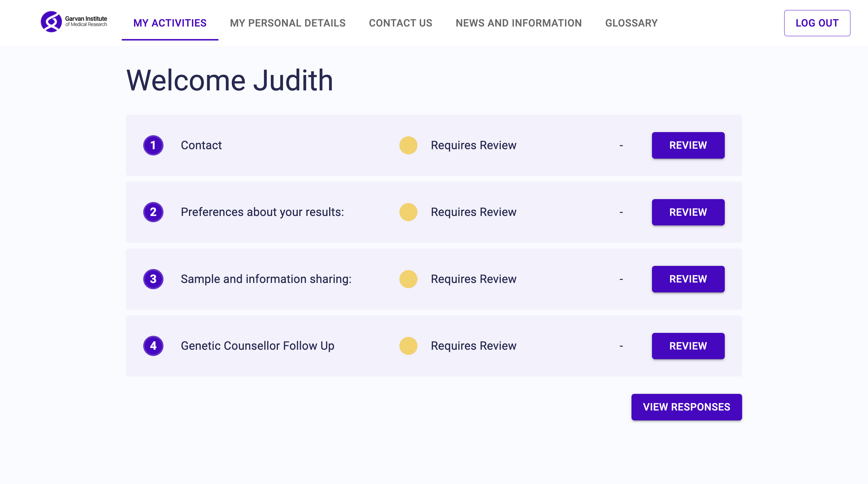Review the Contact activity
Viewport: 868px width, 484px height.
click(x=688, y=145)
